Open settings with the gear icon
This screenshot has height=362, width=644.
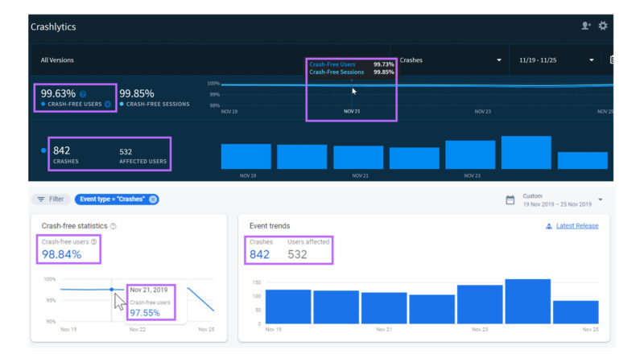pos(603,26)
